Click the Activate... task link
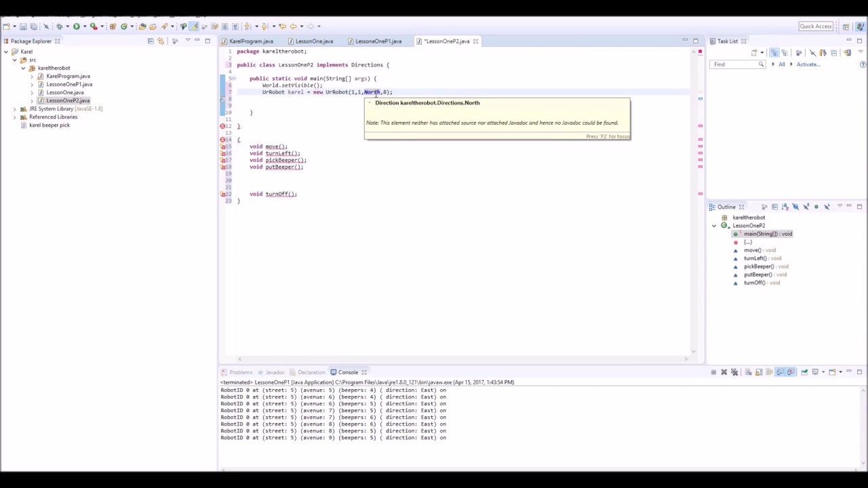This screenshot has width=868, height=488. tap(808, 64)
